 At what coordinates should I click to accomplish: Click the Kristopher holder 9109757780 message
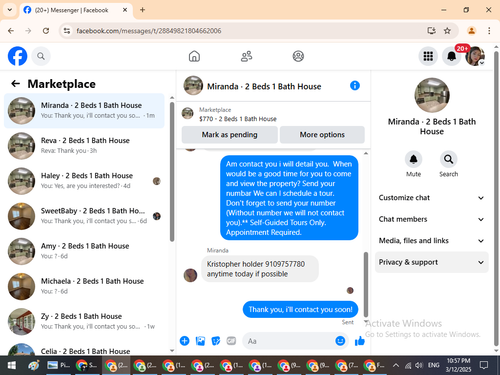pos(260,269)
